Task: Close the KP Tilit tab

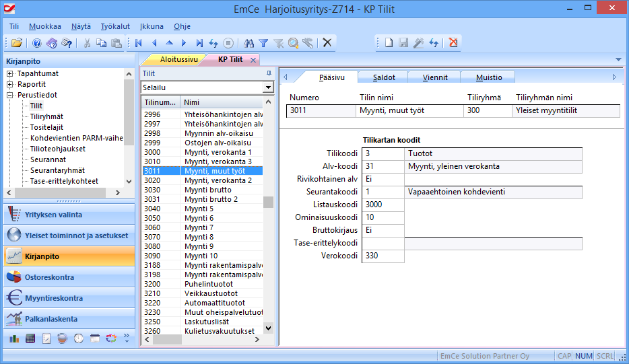Action: click(253, 60)
